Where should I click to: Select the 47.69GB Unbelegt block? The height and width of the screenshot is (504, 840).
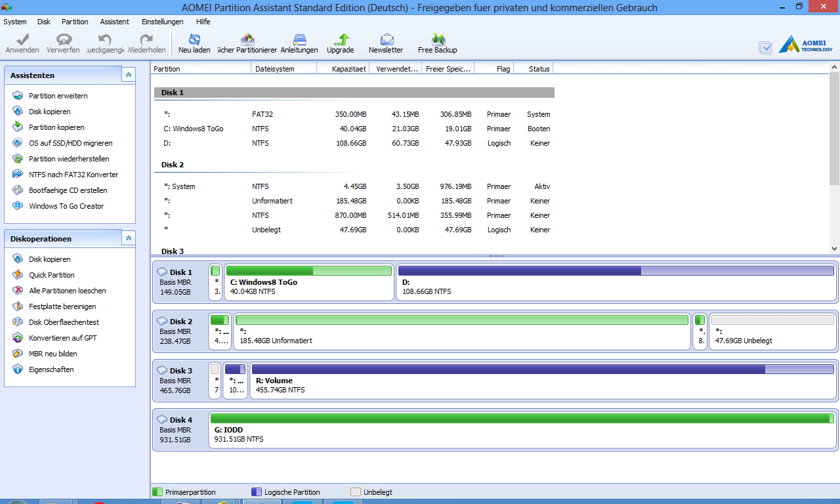coord(772,331)
